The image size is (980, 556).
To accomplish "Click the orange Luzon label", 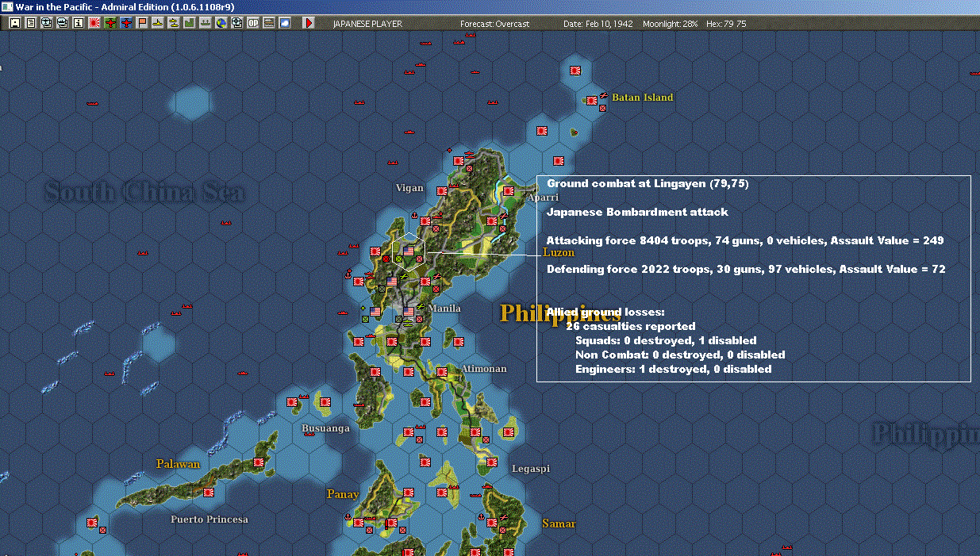I will pyautogui.click(x=558, y=252).
